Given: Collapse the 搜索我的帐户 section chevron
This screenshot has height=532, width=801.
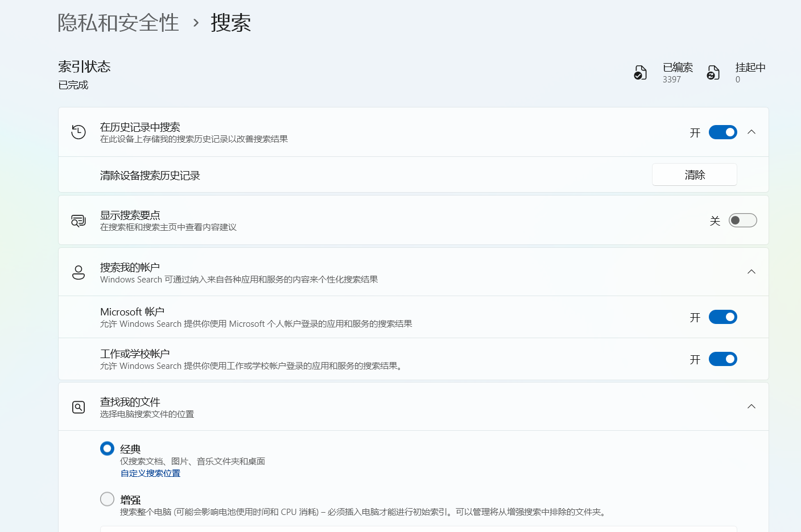Looking at the screenshot, I should 752,272.
